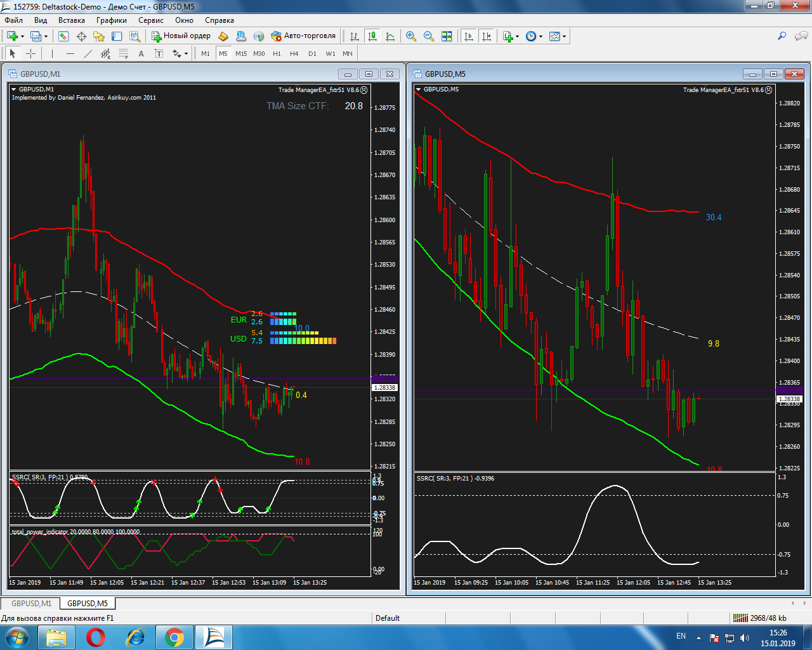This screenshot has width=812, height=650.
Task: Open the Data Window crosshair-target icon
Action: [x=81, y=36]
